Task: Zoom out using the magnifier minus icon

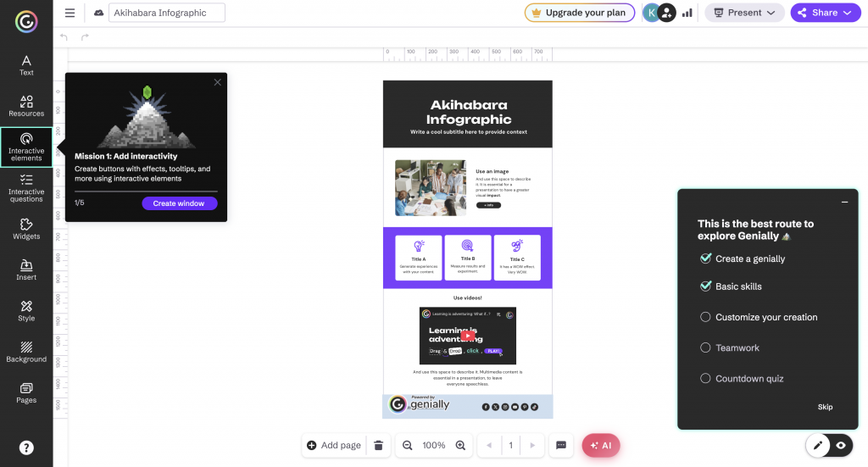Action: tap(408, 445)
